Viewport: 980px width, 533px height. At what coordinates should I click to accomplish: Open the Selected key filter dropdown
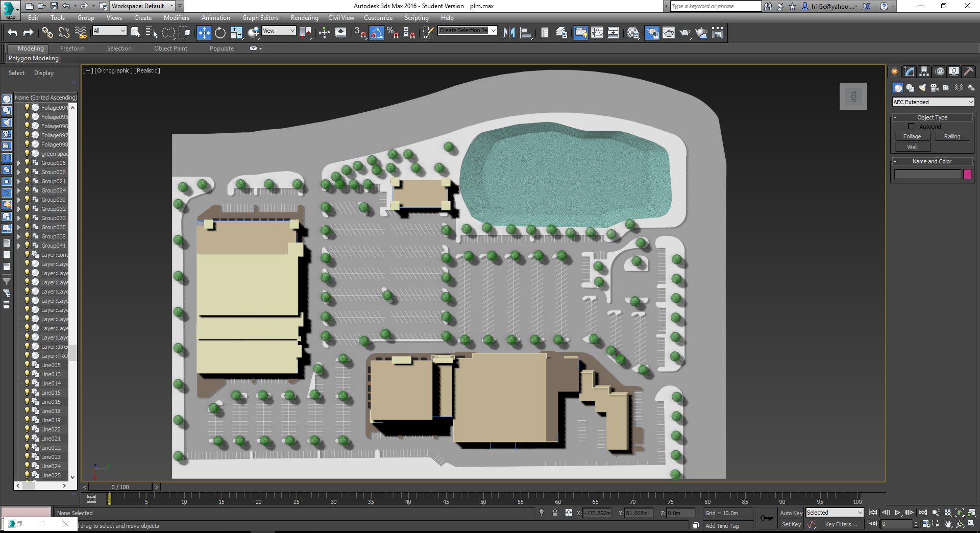coord(835,513)
